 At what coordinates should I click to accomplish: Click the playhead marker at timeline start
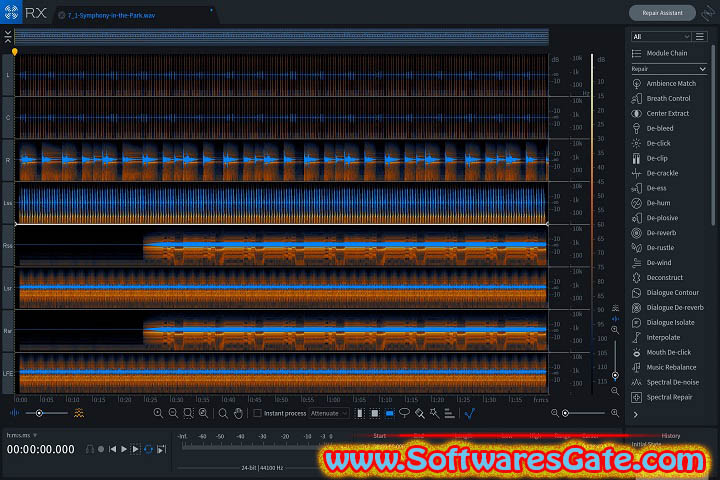click(15, 52)
